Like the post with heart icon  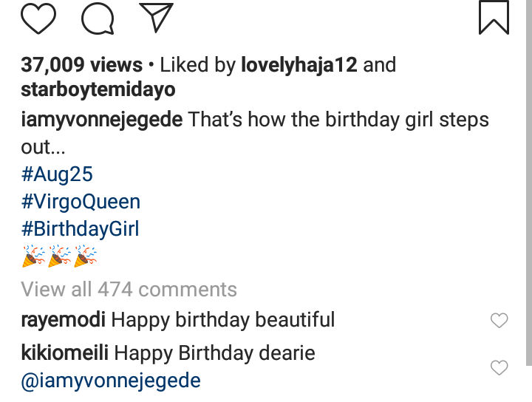[38, 18]
